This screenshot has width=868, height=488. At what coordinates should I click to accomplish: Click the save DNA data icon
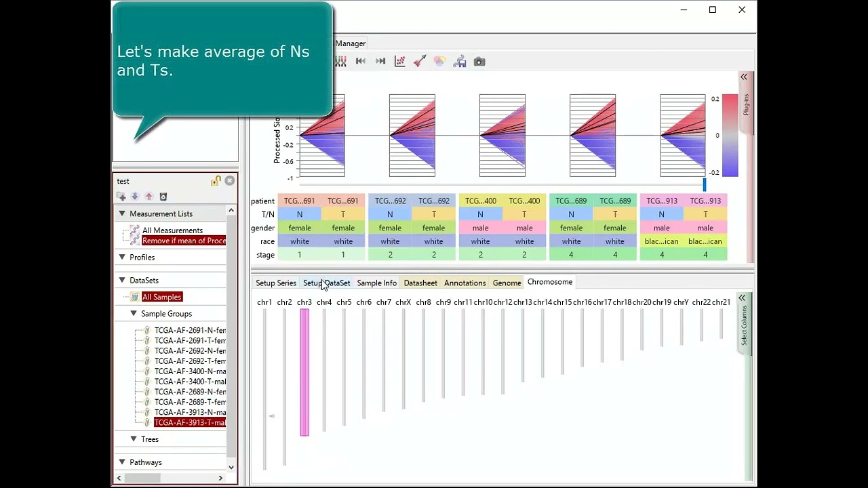click(x=460, y=62)
